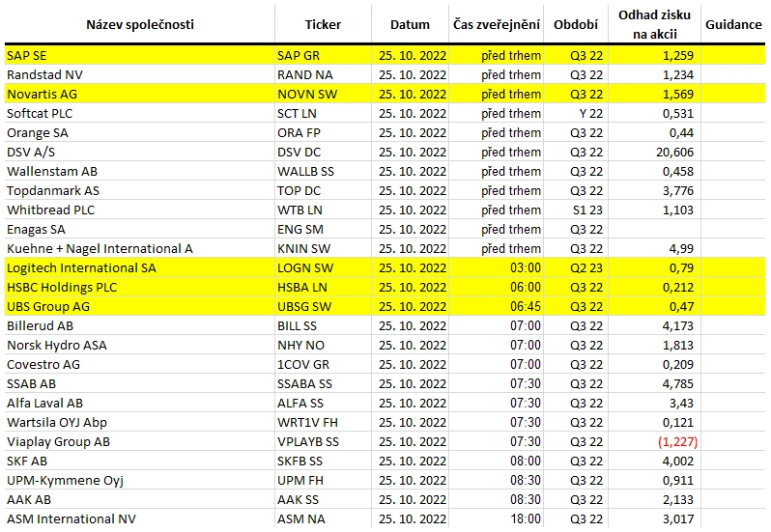Select the 'AAK AB' company cell

[140, 499]
